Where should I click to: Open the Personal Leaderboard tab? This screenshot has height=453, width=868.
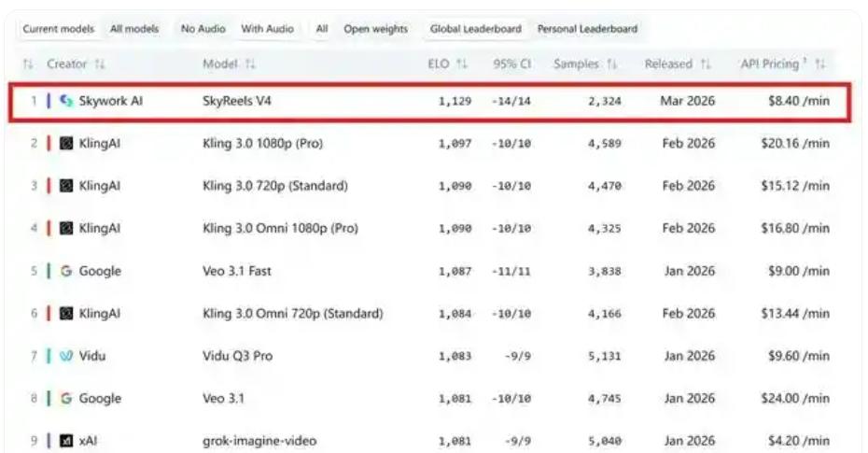(x=587, y=29)
